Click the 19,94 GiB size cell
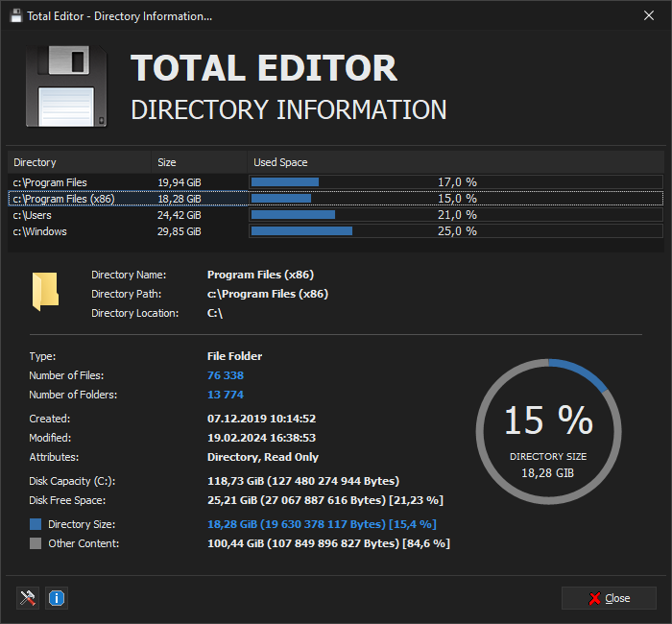The height and width of the screenshot is (624, 672). coord(180,182)
